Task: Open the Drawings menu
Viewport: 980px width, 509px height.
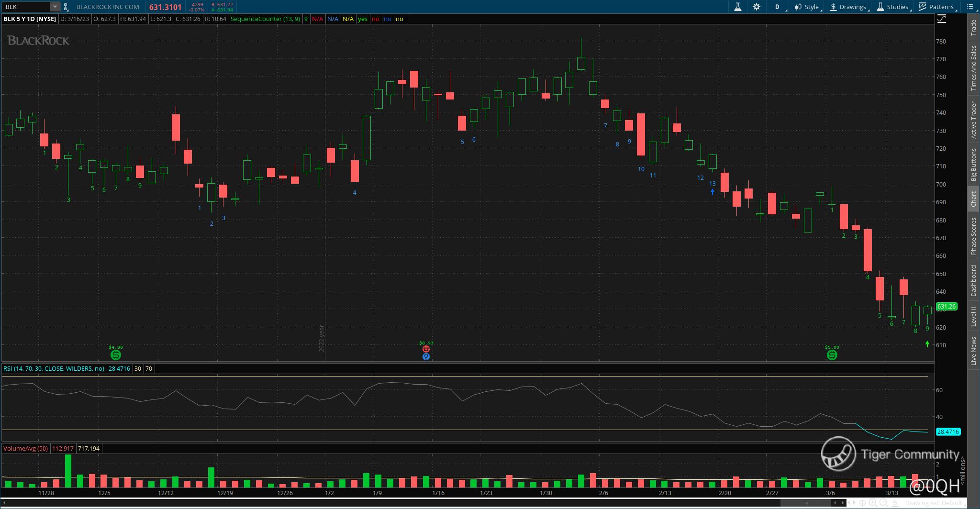Action: (x=849, y=7)
